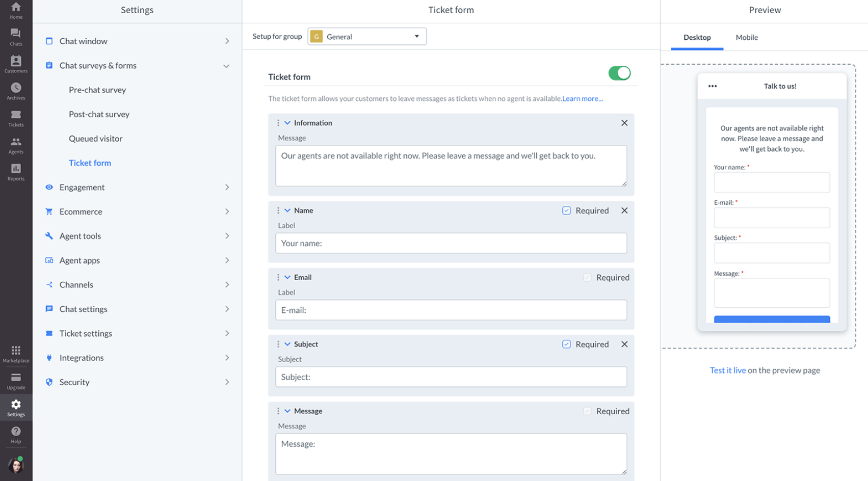Open the Learn more link
This screenshot has height=481, width=868.
582,98
